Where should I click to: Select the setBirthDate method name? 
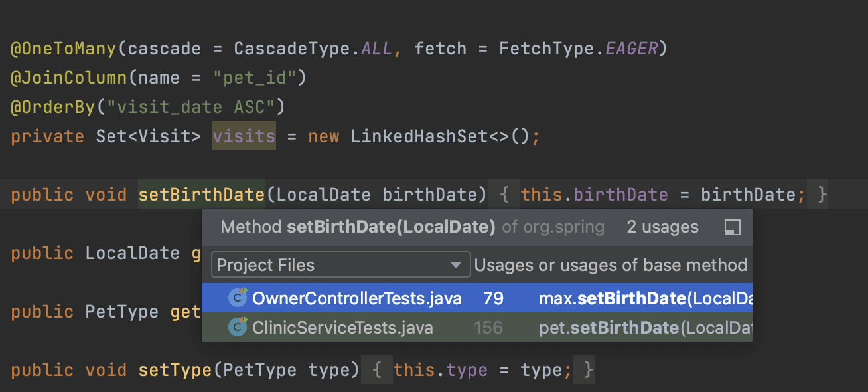point(201,194)
